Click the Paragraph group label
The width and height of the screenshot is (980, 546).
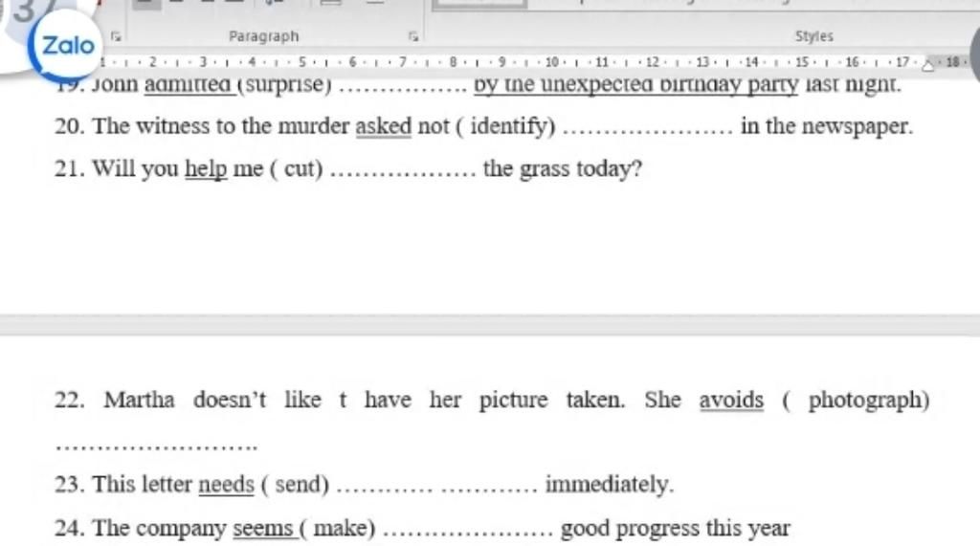point(264,36)
